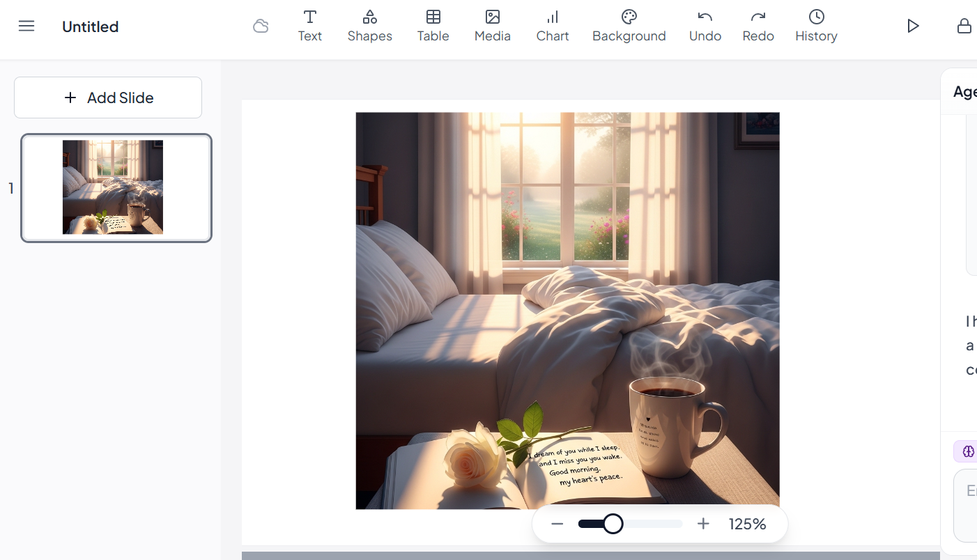Insert a Table
This screenshot has width=977, height=560.
tap(433, 26)
